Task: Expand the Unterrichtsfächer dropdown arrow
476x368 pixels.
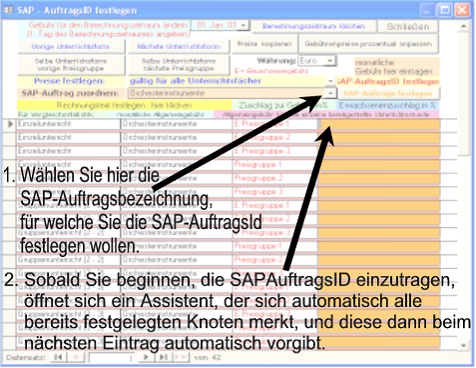Action: pyautogui.click(x=330, y=81)
